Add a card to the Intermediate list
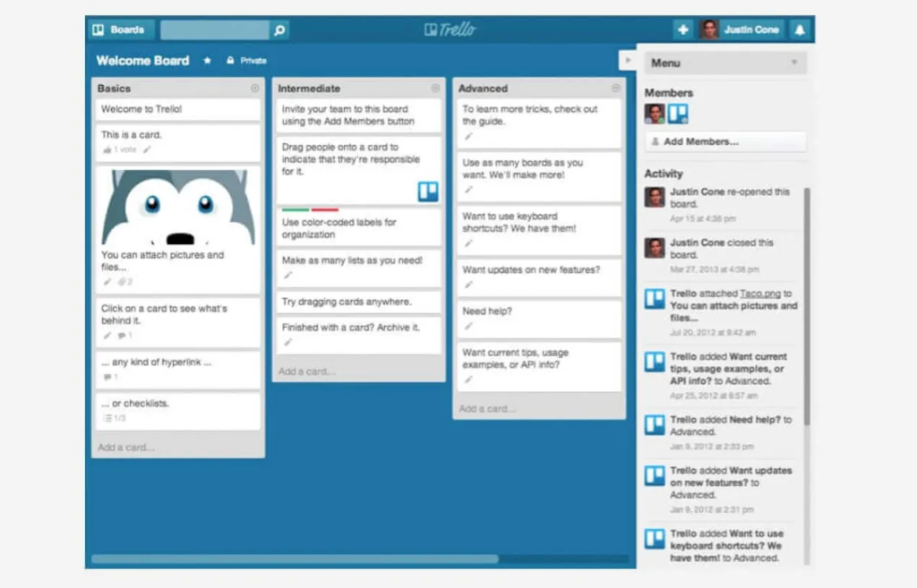917x588 pixels. (307, 371)
